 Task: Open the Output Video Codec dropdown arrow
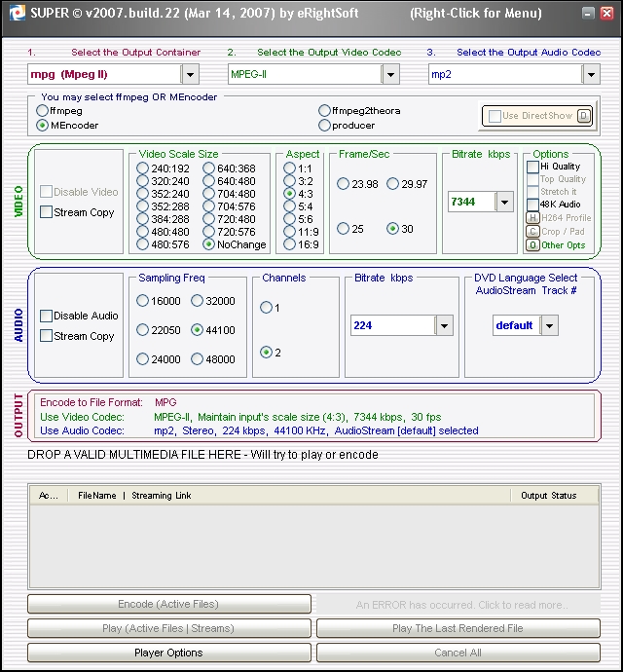[x=390, y=75]
